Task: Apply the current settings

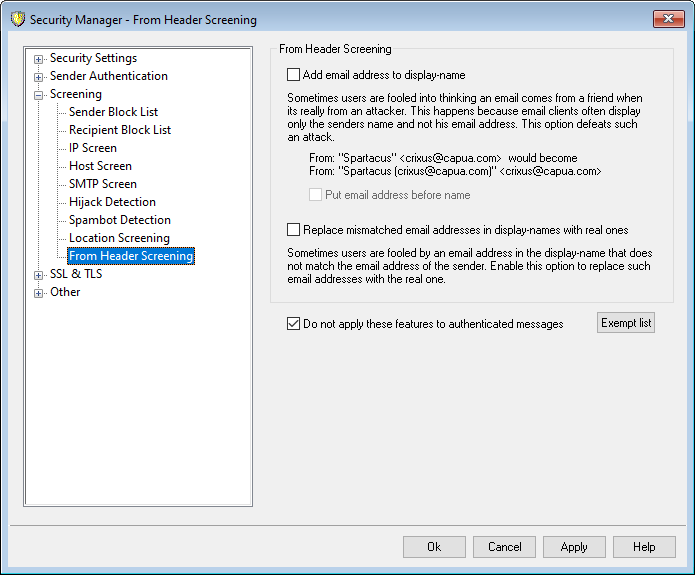Action: pos(574,547)
